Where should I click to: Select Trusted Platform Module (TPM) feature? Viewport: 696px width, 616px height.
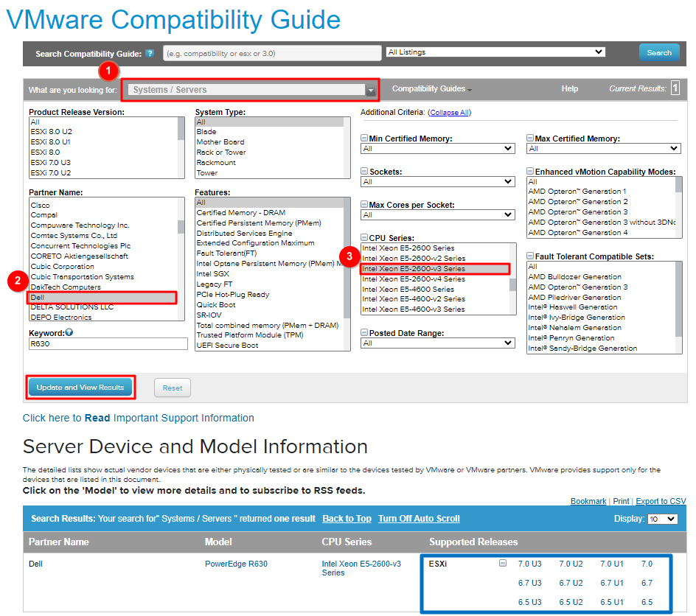click(x=250, y=335)
